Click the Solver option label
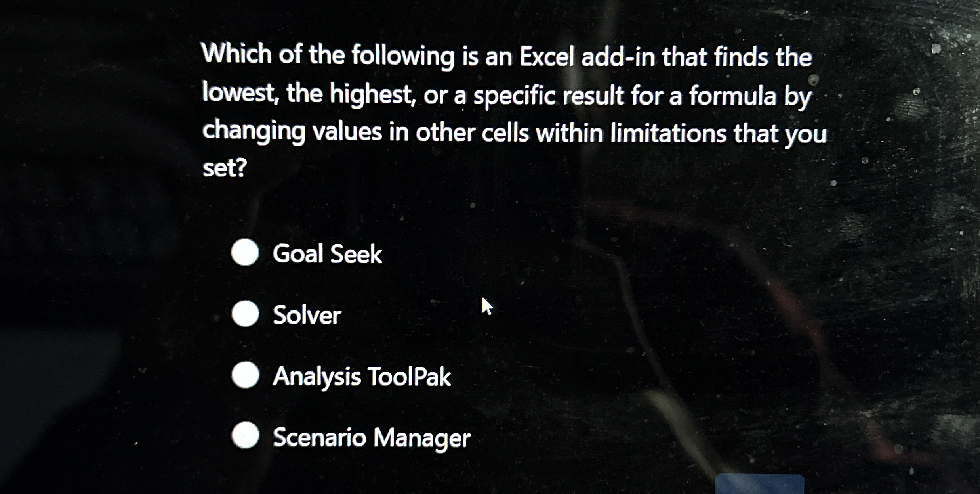 click(307, 315)
